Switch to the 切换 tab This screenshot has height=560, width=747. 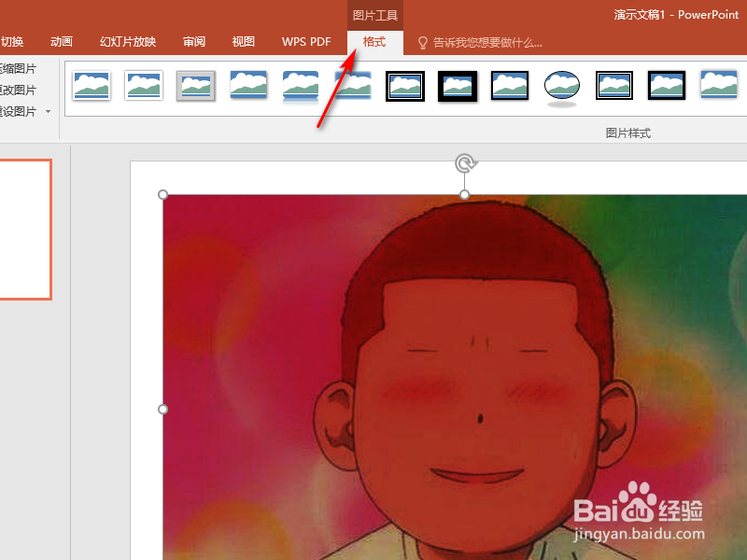12,42
